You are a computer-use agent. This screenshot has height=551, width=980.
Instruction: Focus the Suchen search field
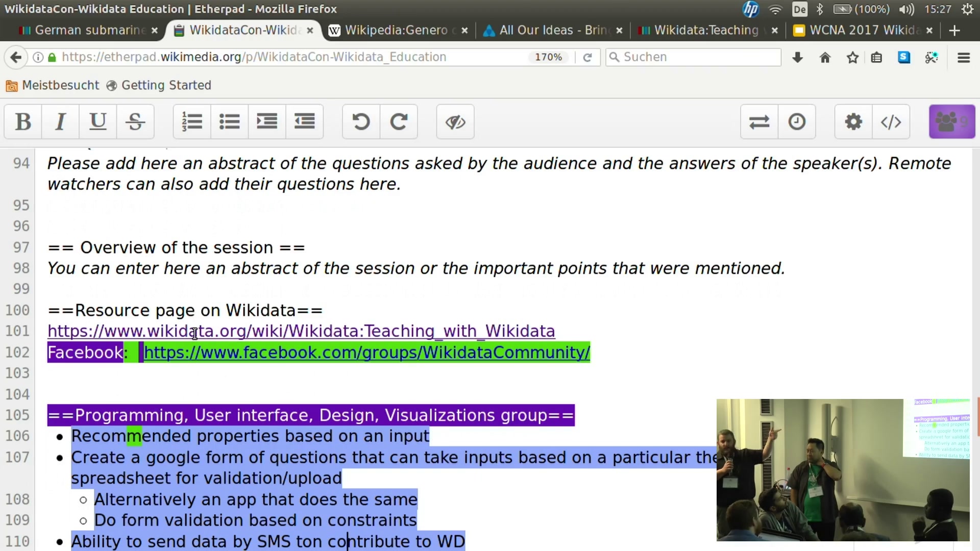point(693,57)
